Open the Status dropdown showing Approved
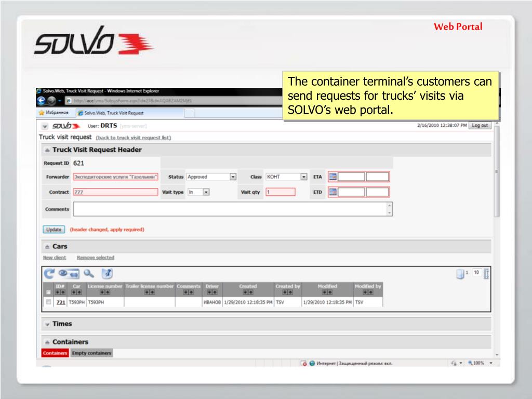The width and height of the screenshot is (532, 399). pos(233,177)
